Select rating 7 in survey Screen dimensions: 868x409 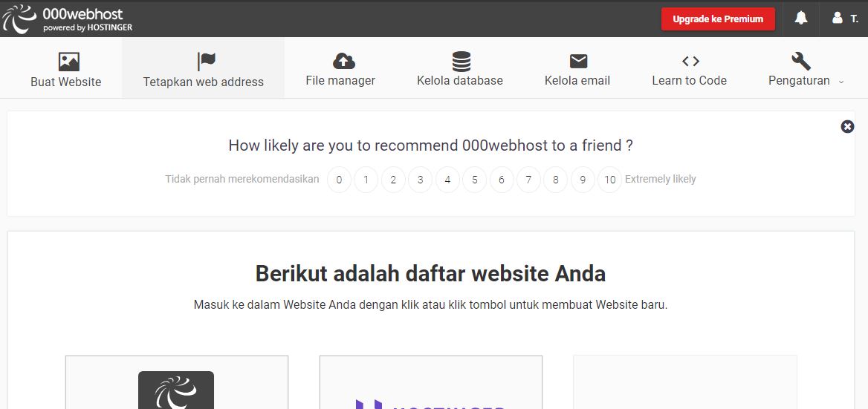(528, 180)
